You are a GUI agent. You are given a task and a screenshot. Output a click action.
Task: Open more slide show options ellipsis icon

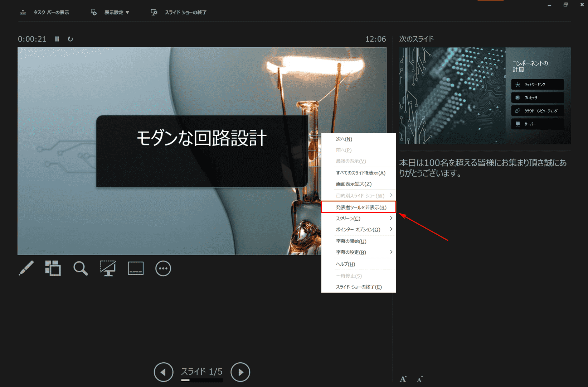[x=163, y=268]
